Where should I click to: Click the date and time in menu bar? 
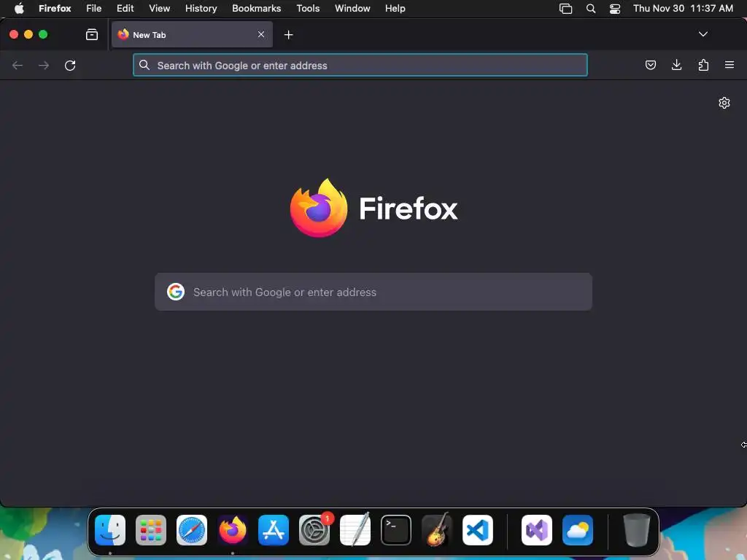pos(683,8)
